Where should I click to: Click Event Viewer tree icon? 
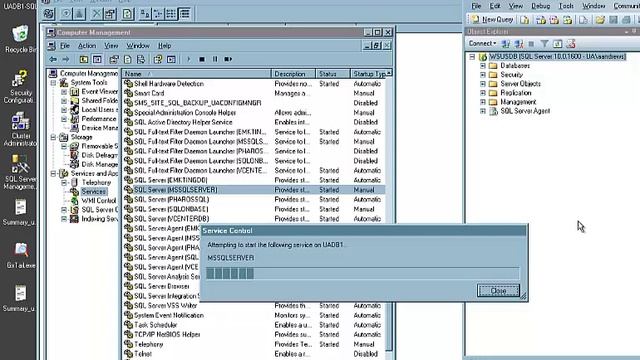(74, 91)
